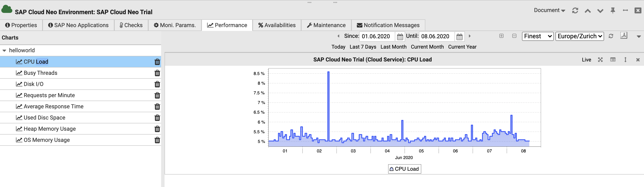Select Busy Threads in the charts list
644x187 pixels.
[x=81, y=73]
